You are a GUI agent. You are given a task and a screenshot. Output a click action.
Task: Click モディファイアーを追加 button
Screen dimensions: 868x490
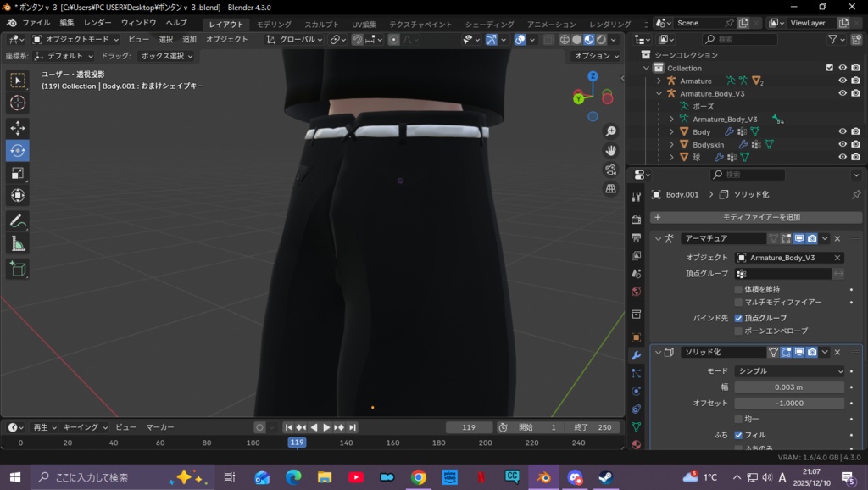(755, 218)
